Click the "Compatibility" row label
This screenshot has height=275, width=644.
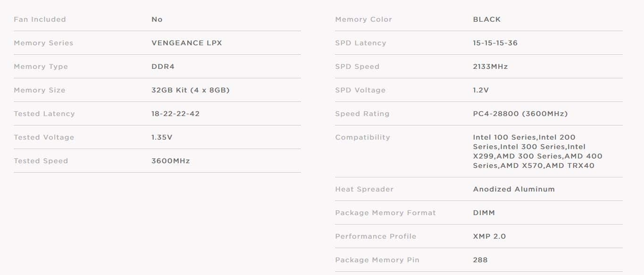pyautogui.click(x=362, y=137)
